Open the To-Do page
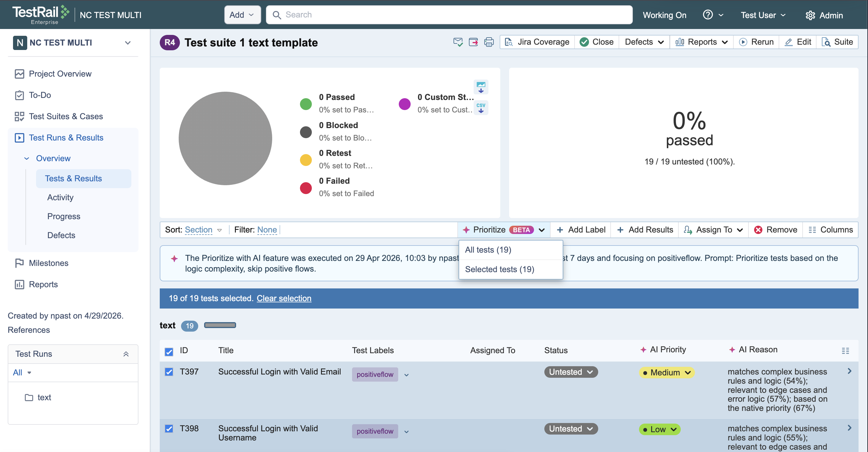Image resolution: width=868 pixels, height=452 pixels. pos(40,95)
